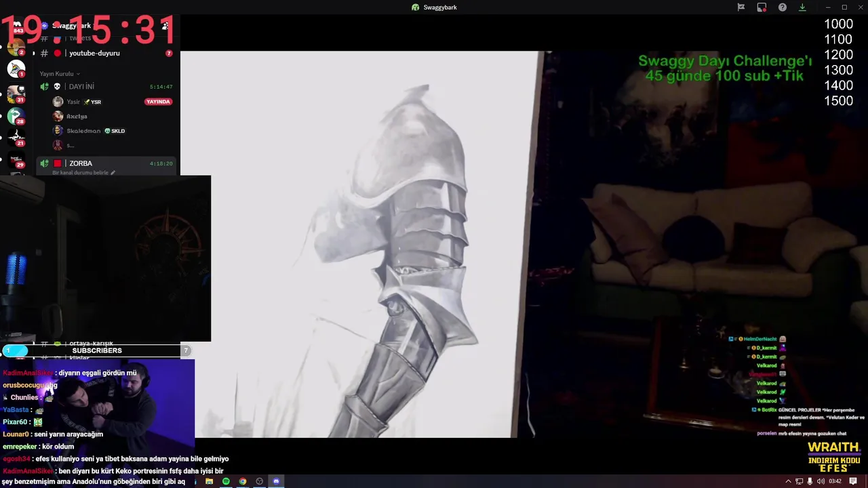
Task: Collapse the Yayın Kurulu category
Action: [x=60, y=73]
